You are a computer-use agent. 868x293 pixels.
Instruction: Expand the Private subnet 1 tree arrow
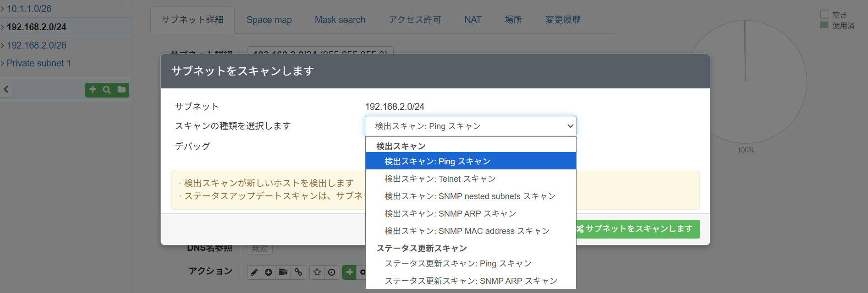pyautogui.click(x=2, y=63)
